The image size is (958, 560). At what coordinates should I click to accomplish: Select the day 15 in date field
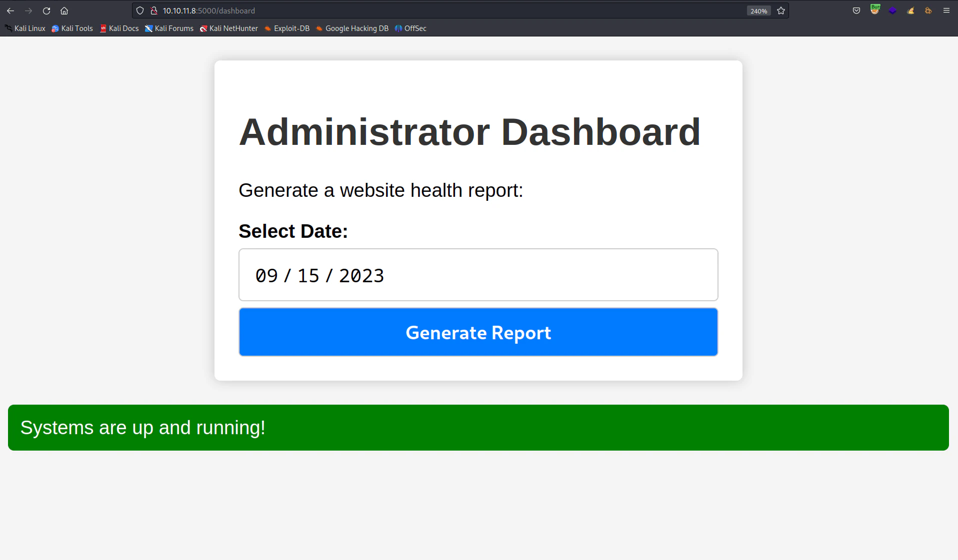coord(308,276)
